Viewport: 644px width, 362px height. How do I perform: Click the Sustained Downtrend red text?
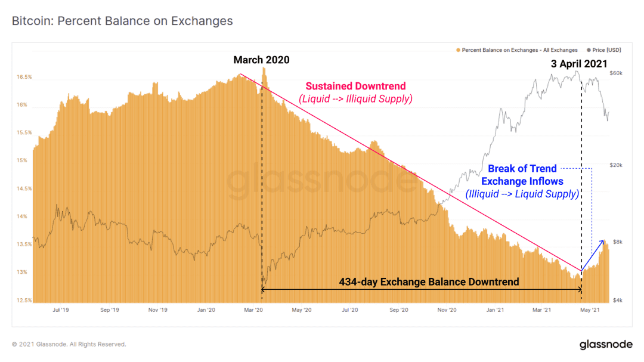(355, 86)
